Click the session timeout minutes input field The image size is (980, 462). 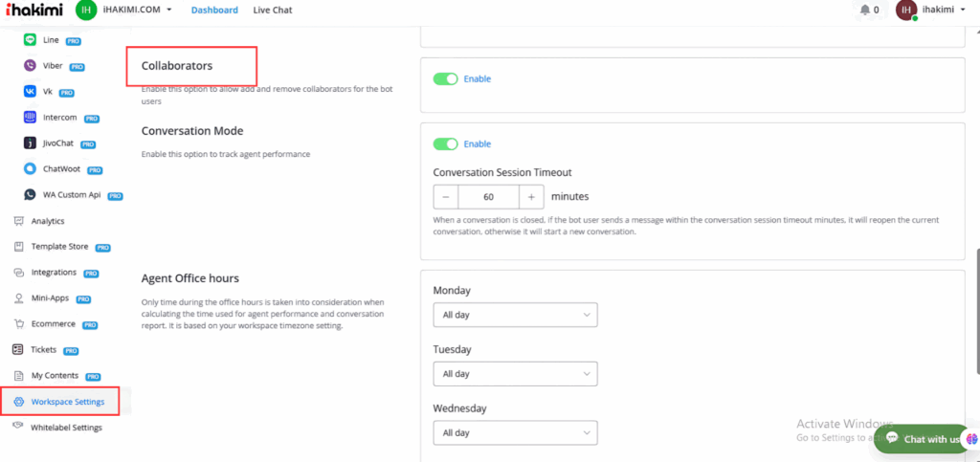pos(488,196)
